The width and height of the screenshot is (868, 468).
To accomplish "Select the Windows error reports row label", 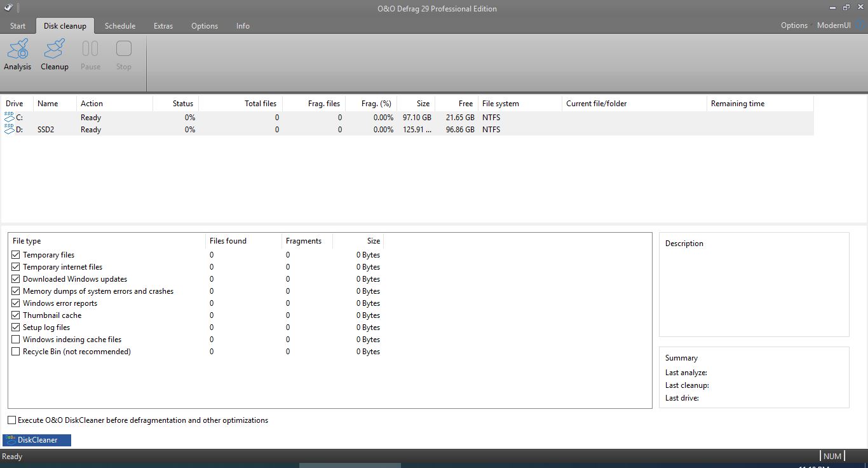I will pyautogui.click(x=60, y=303).
